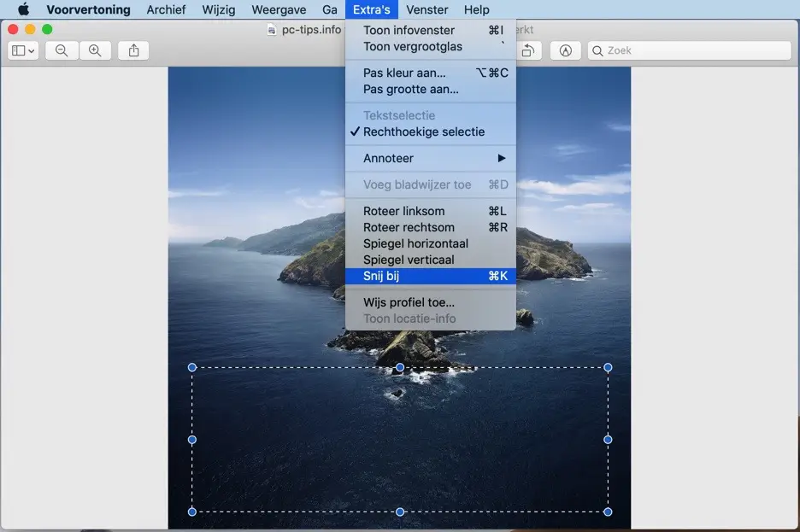800x532 pixels.
Task: Click the right-middle selection handle
Action: tap(608, 440)
